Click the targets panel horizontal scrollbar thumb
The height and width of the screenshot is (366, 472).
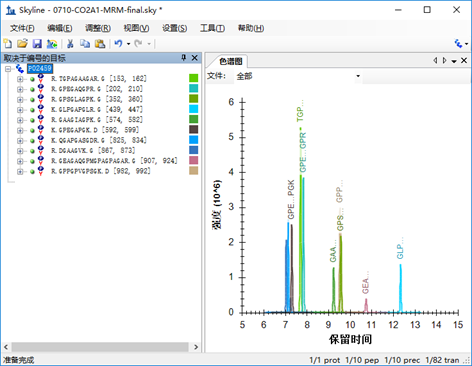100,347
